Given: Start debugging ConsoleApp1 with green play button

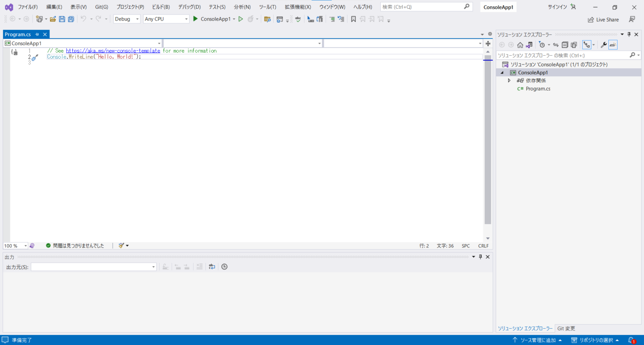Looking at the screenshot, I should [195, 19].
